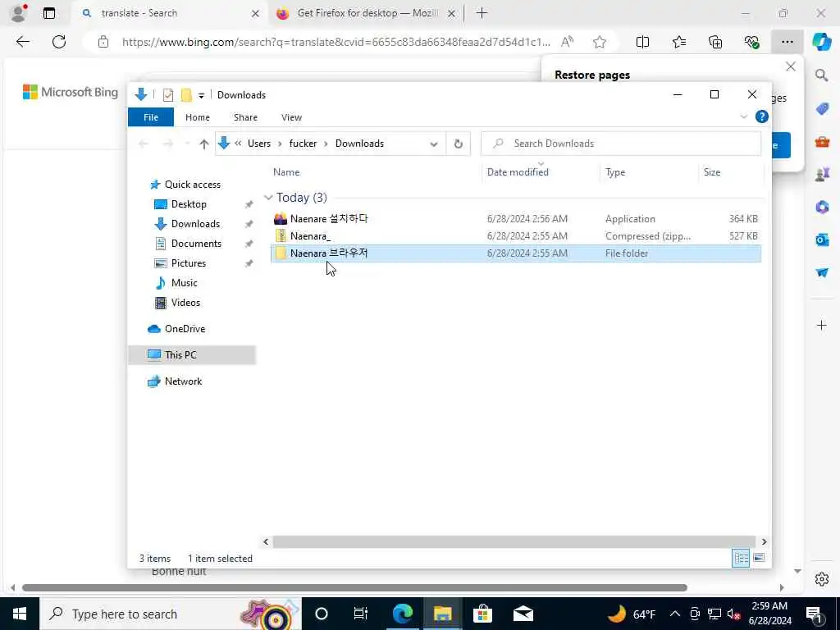Open the View ribbon tab
The width and height of the screenshot is (840, 630).
click(x=291, y=117)
